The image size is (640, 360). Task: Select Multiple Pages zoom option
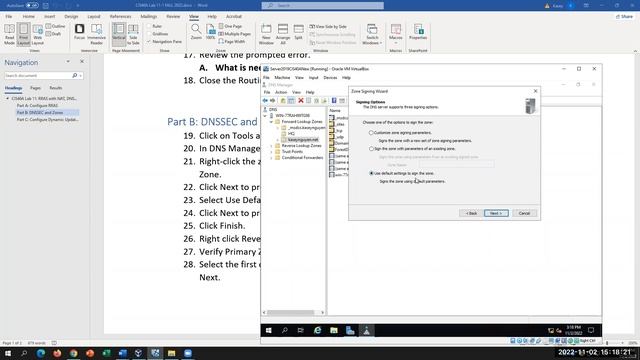[x=235, y=34]
